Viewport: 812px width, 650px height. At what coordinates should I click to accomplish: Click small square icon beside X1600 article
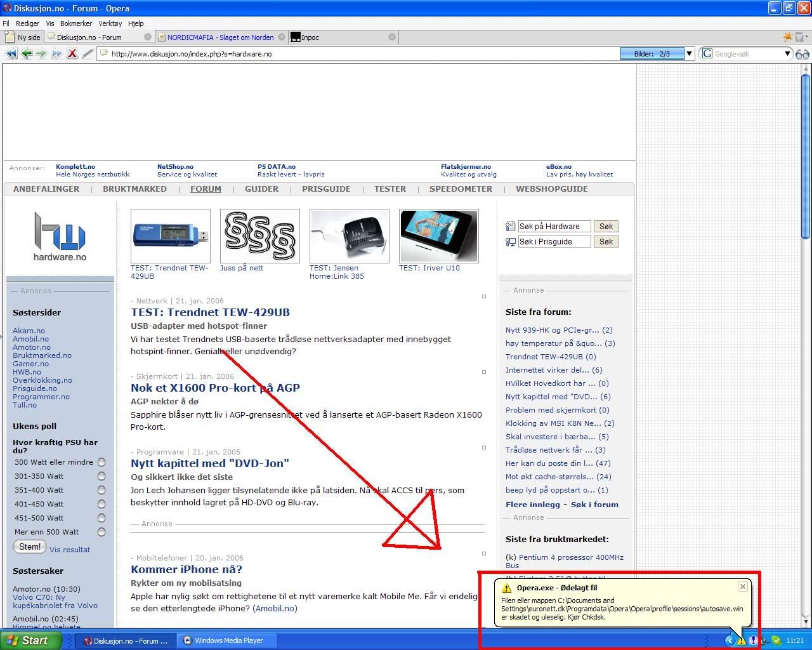[x=484, y=372]
